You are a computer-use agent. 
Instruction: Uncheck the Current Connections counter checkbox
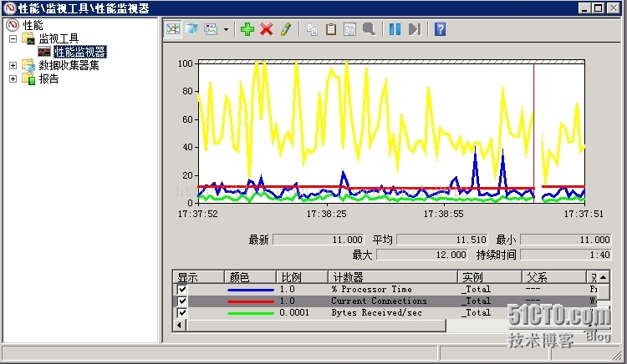tap(182, 301)
